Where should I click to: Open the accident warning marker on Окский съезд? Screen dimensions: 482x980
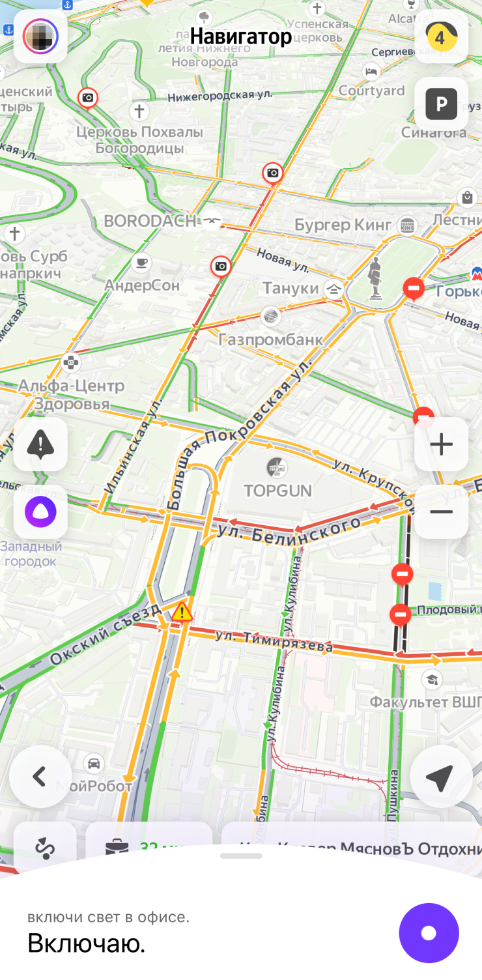point(182,611)
